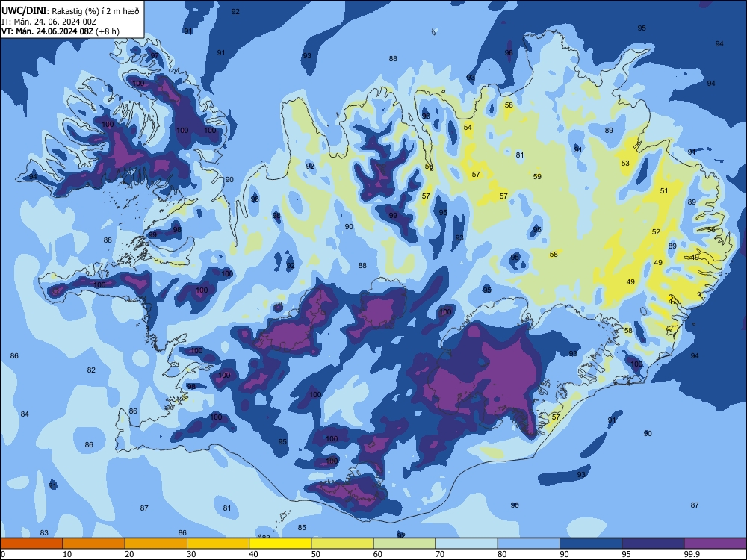Click the legend tick label 80
The width and height of the screenshot is (747, 560).
click(x=502, y=554)
